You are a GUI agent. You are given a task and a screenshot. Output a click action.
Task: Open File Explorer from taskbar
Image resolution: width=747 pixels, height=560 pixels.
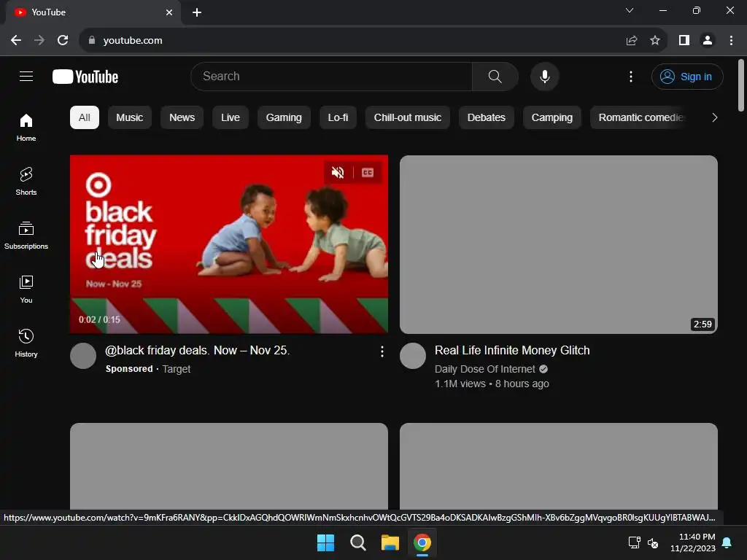tap(390, 542)
